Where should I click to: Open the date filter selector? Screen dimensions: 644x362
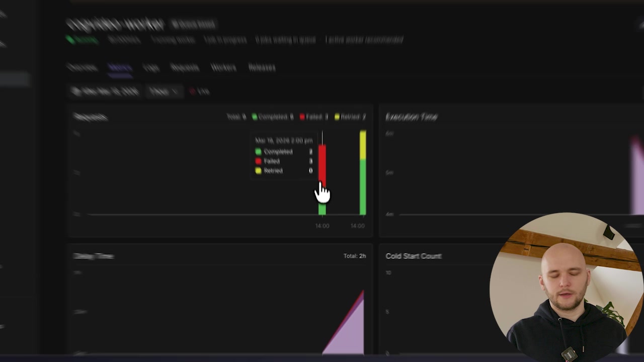106,91
